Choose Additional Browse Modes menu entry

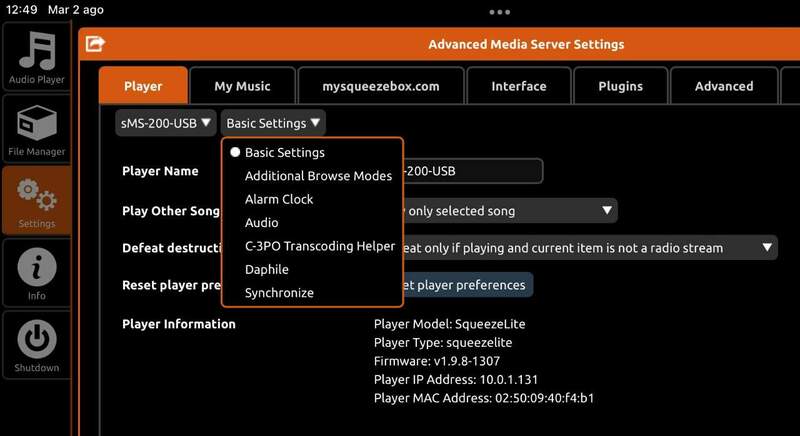[x=318, y=176]
